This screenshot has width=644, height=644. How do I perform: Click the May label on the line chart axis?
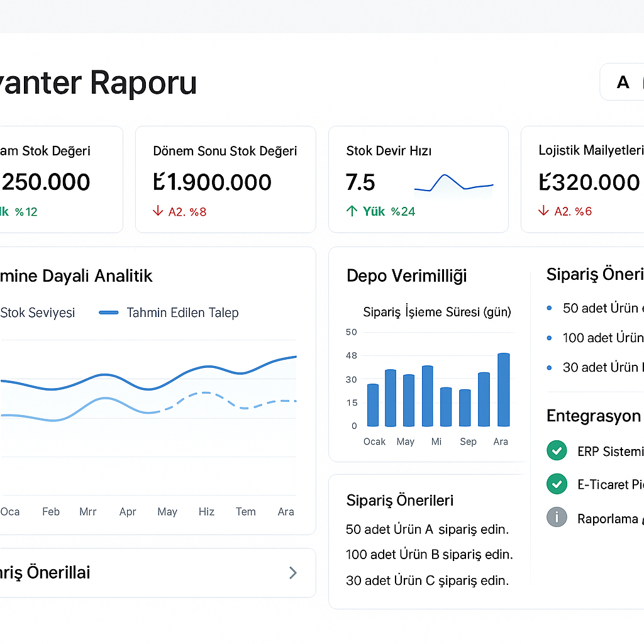tap(167, 512)
